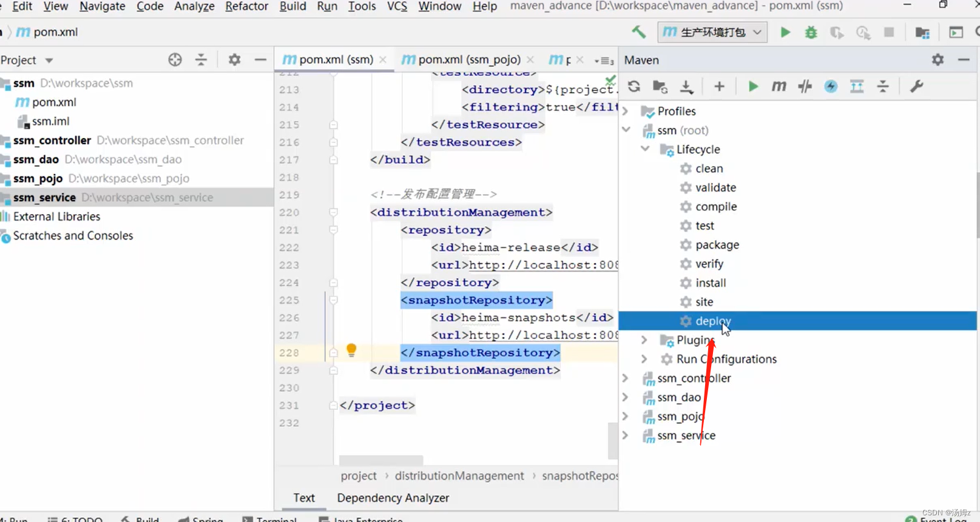Expand the Run Configurations node

point(645,359)
